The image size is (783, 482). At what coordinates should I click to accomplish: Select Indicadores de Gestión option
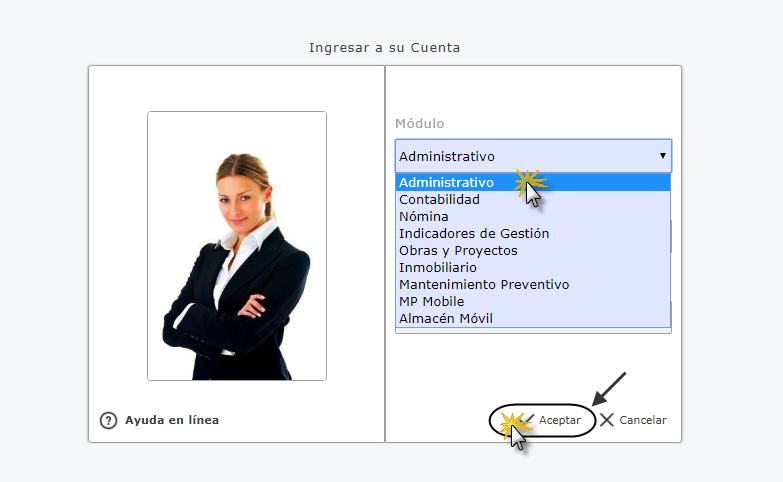click(x=533, y=233)
